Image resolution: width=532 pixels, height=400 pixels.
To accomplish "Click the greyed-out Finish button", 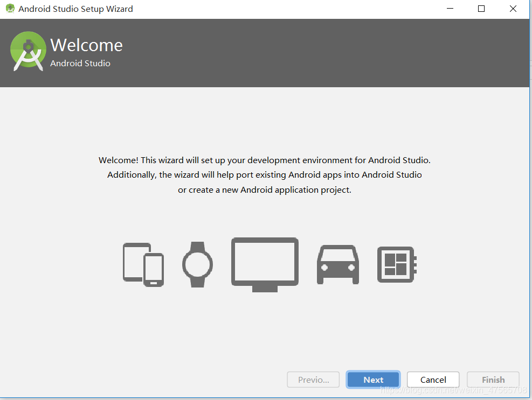I will (x=493, y=380).
